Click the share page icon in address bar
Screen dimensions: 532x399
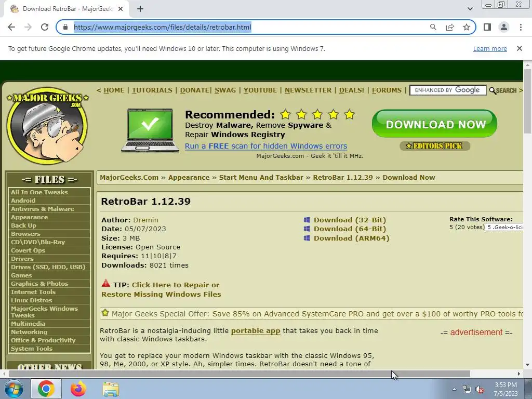450,27
